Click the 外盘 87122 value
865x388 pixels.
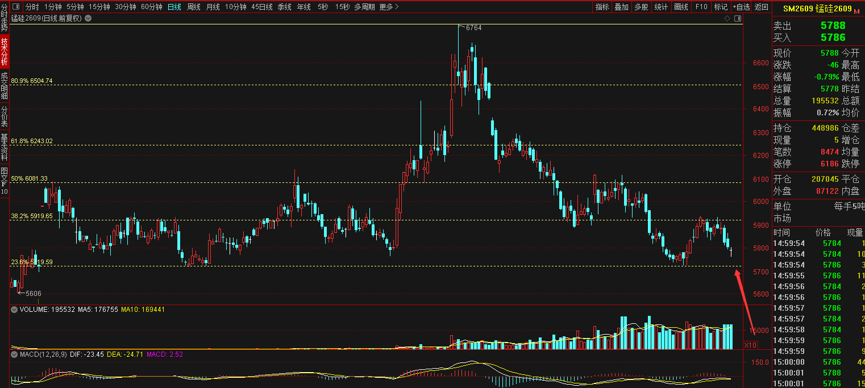pos(827,190)
